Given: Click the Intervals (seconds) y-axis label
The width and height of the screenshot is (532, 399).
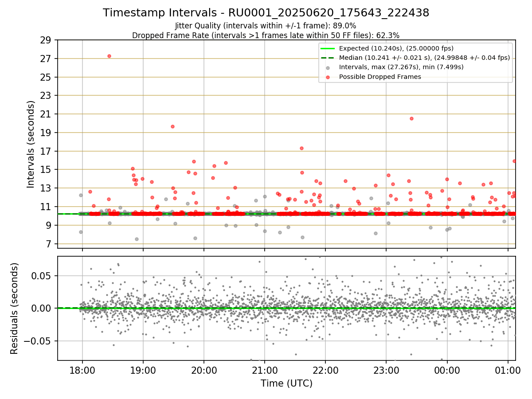Looking at the screenshot, I should [x=31, y=144].
